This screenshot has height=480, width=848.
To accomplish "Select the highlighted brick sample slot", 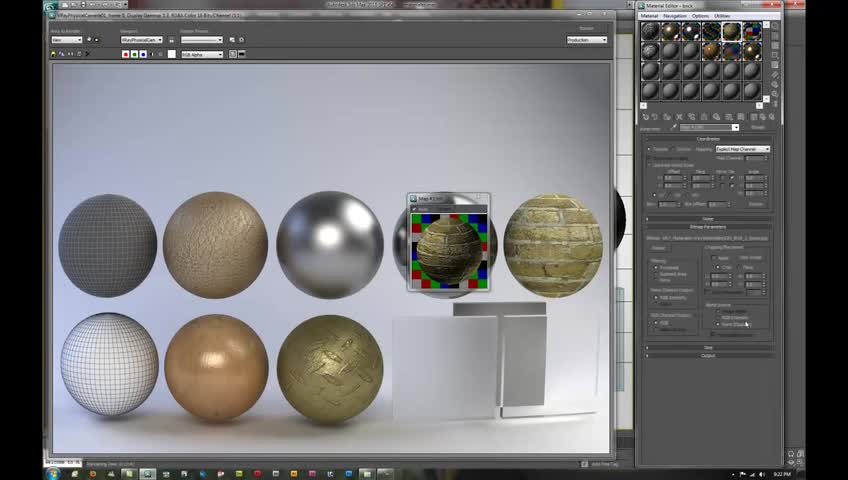I will point(731,31).
